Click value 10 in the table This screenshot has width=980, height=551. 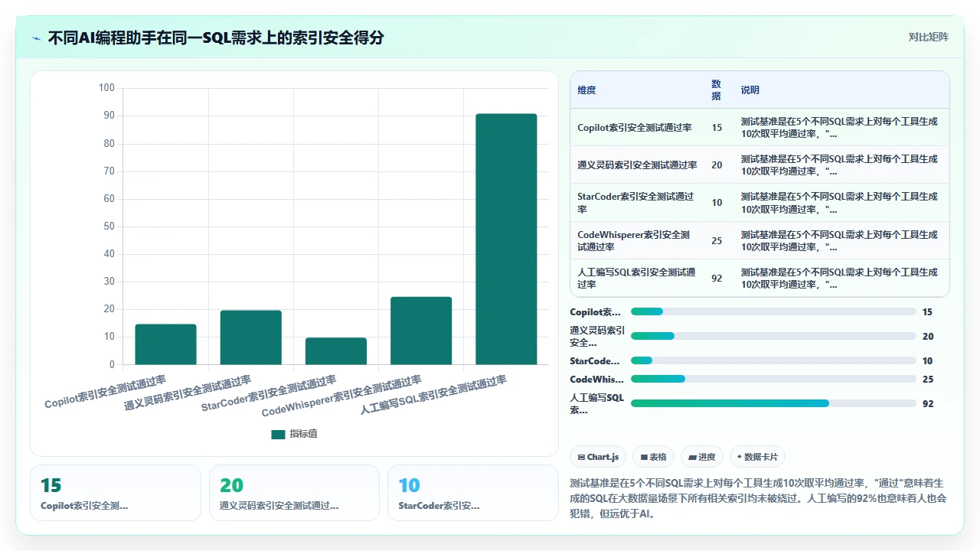click(717, 203)
